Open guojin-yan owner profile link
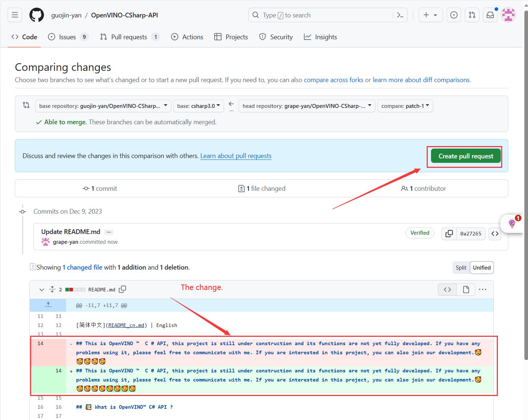528x420 pixels. 66,15
